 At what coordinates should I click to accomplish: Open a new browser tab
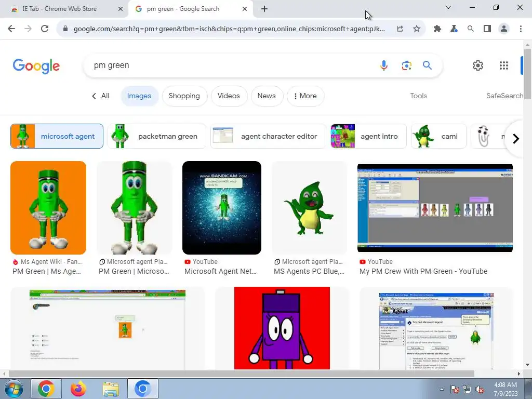pyautogui.click(x=264, y=9)
